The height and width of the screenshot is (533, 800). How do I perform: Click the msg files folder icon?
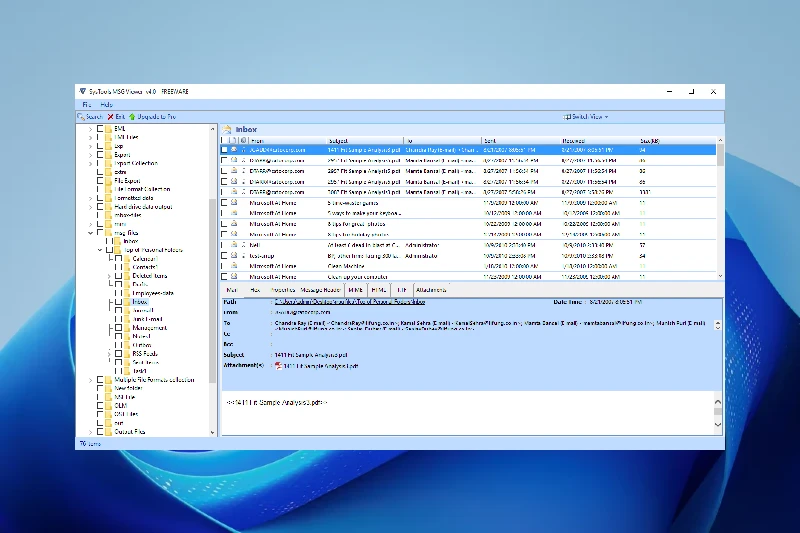coord(109,233)
